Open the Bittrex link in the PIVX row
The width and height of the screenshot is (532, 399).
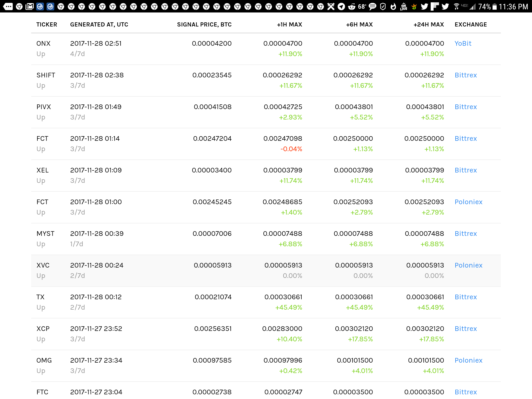466,107
